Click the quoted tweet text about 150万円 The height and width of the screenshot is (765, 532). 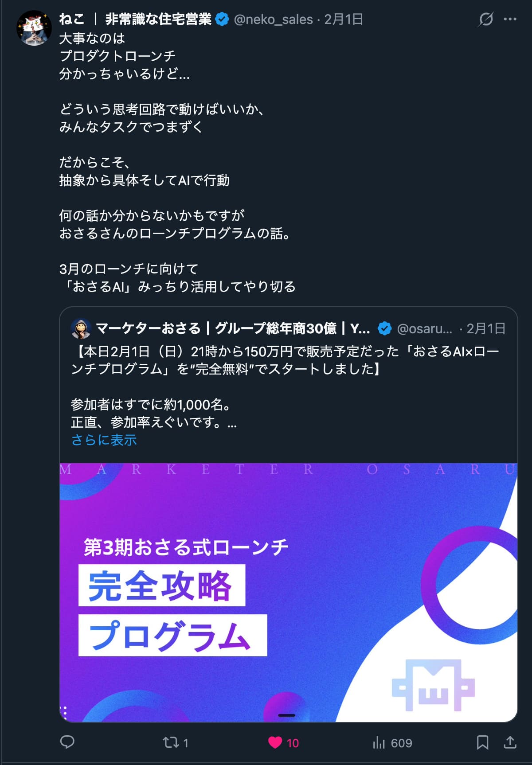[286, 360]
